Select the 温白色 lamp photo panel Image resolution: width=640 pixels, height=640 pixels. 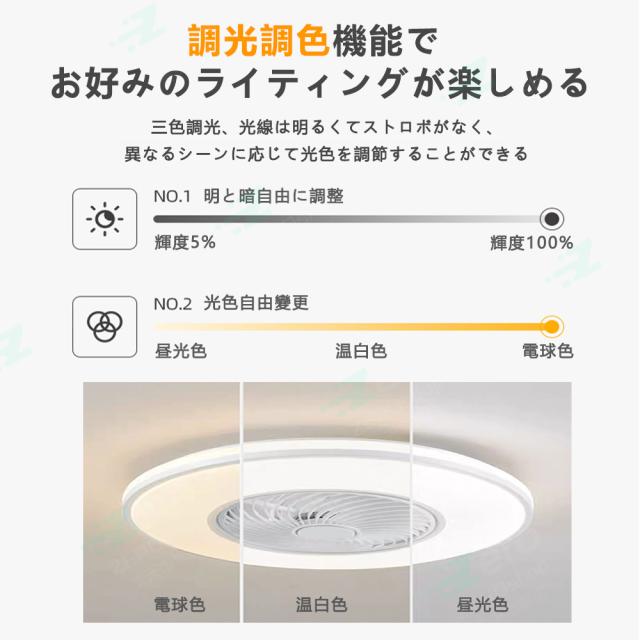point(327,502)
